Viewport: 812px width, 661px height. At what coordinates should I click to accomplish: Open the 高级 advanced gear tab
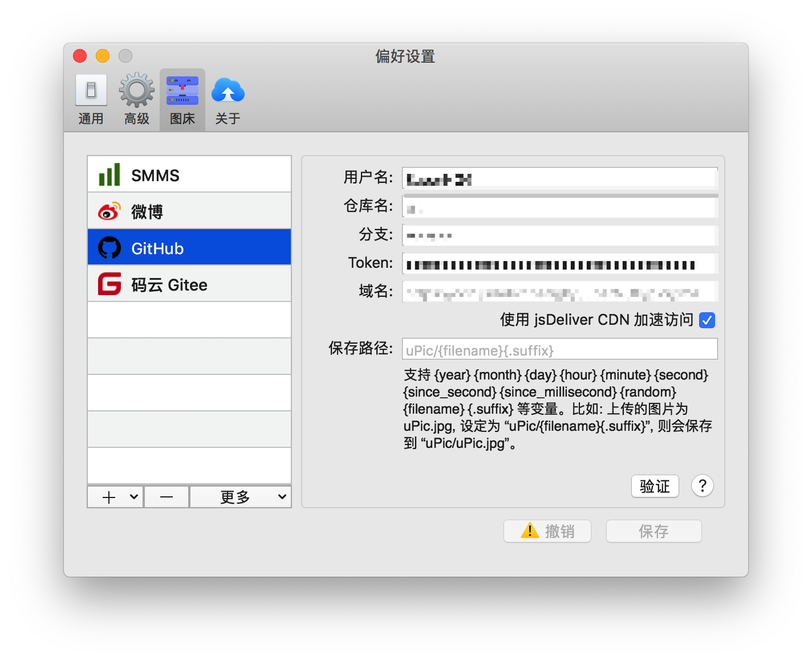click(x=137, y=100)
